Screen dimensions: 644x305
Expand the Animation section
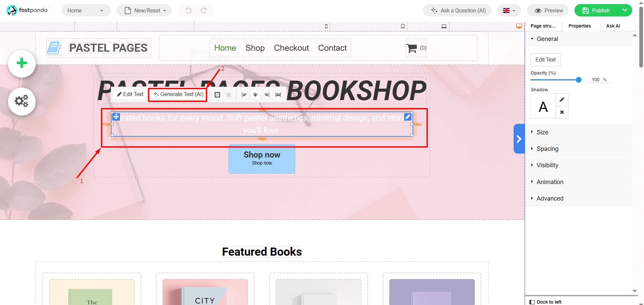[550, 182]
